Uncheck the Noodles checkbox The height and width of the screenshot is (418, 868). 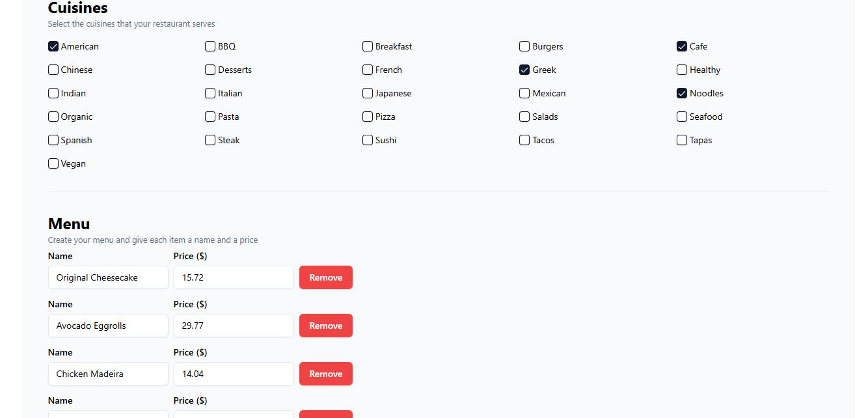[x=682, y=93]
